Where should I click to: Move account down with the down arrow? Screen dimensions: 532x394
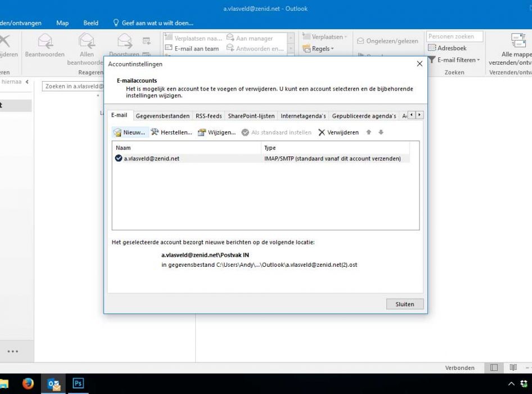click(381, 132)
